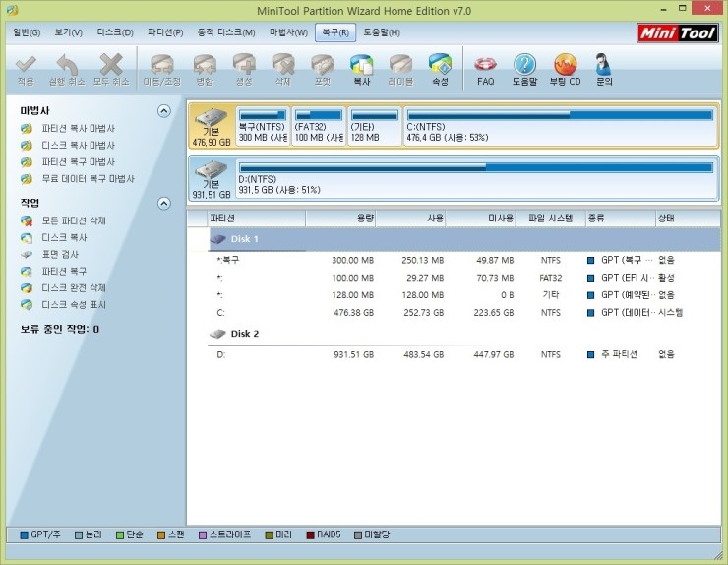Image resolution: width=728 pixels, height=565 pixels.
Task: Click Disk Copy (디스크 복사) in operations
Action: (64, 237)
